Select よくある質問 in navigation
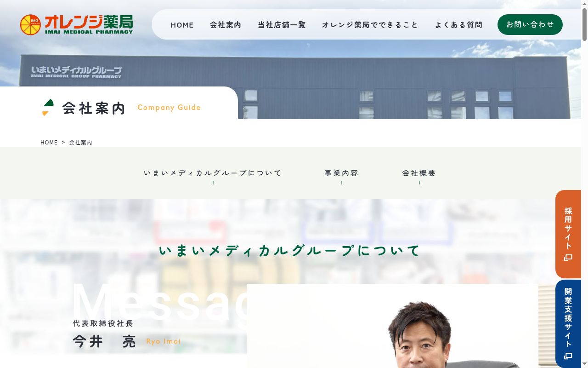Screen dimensions: 588x368 (x=459, y=25)
